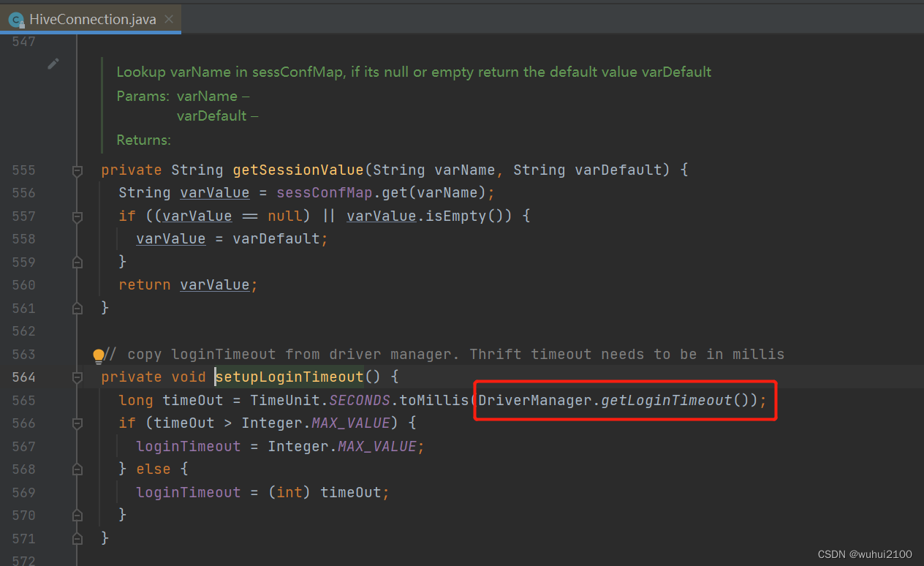Click 'String varDefault' parameter on line 555
924x566 pixels.
tap(587, 170)
